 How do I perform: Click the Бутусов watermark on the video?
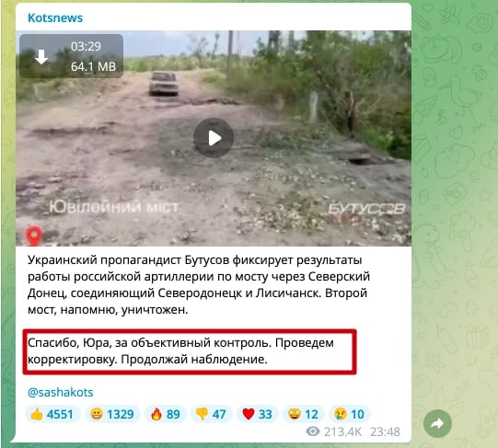pyautogui.click(x=366, y=209)
